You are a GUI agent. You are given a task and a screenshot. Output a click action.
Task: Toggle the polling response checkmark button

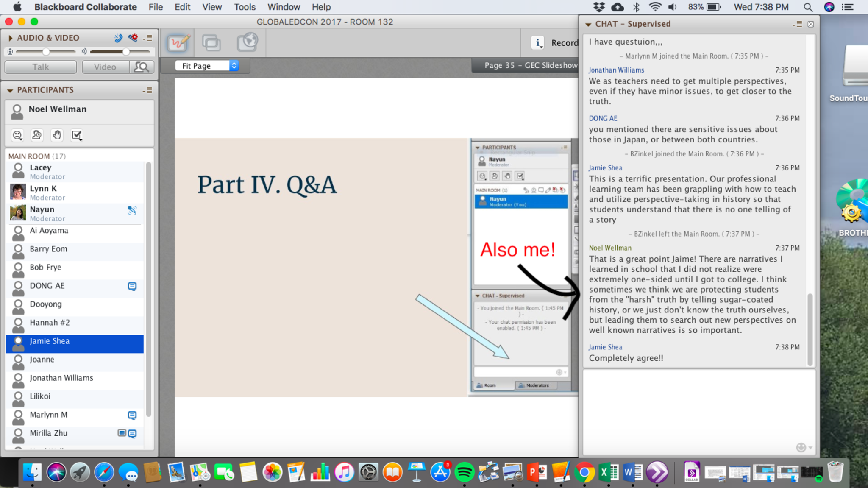tap(77, 135)
